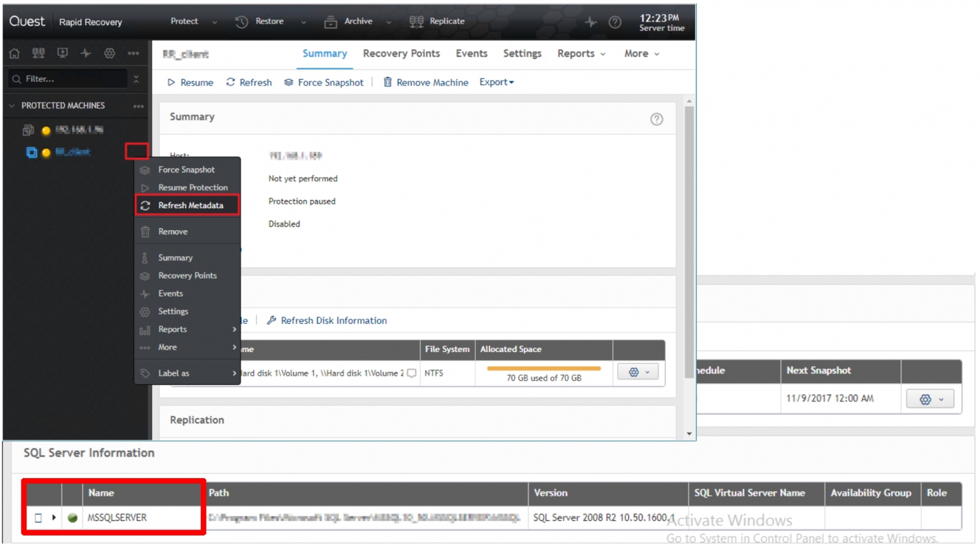Click the Archive button label in the header
The image size is (980, 546).
pyautogui.click(x=358, y=21)
